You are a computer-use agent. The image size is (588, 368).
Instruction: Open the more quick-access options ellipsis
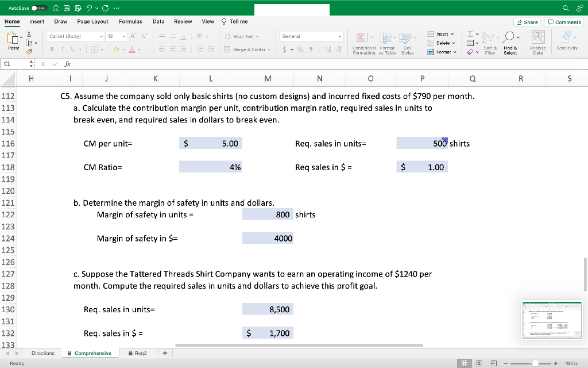coord(116,8)
